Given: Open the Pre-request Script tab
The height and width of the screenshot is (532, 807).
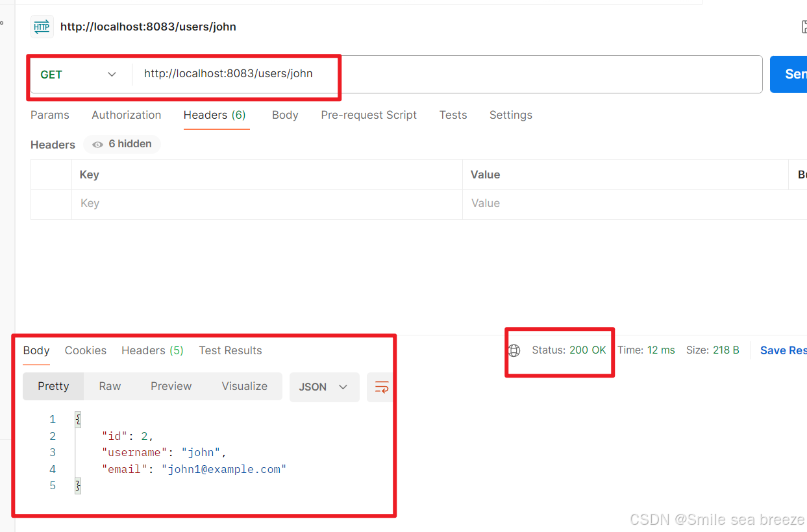Looking at the screenshot, I should tap(369, 115).
